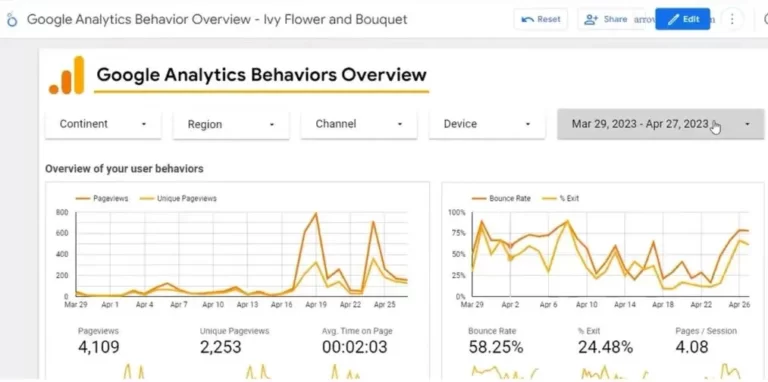768x382 pixels.
Task: Click the Pageviews line chart
Action: 242,254
